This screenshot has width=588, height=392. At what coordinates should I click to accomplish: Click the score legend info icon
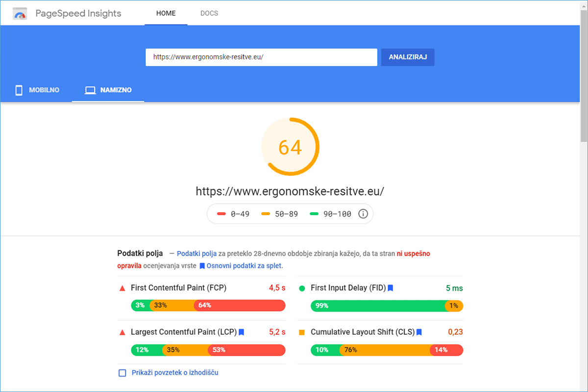tap(363, 214)
